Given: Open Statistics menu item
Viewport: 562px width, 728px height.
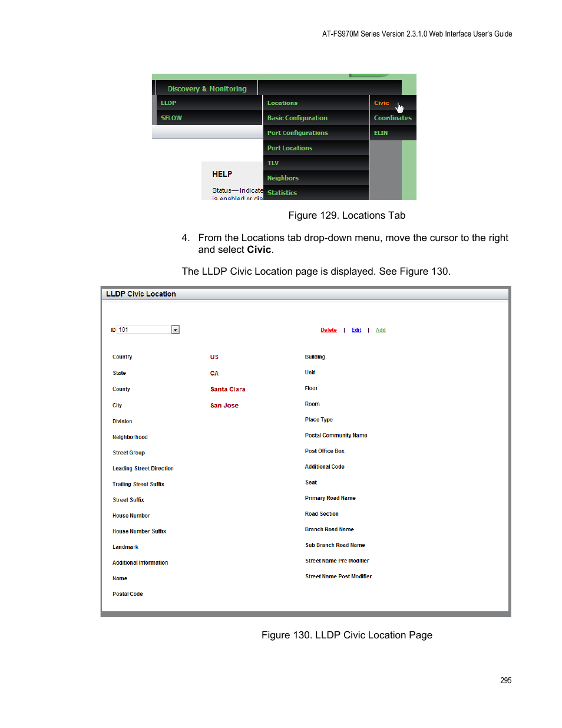Looking at the screenshot, I should pos(316,193).
